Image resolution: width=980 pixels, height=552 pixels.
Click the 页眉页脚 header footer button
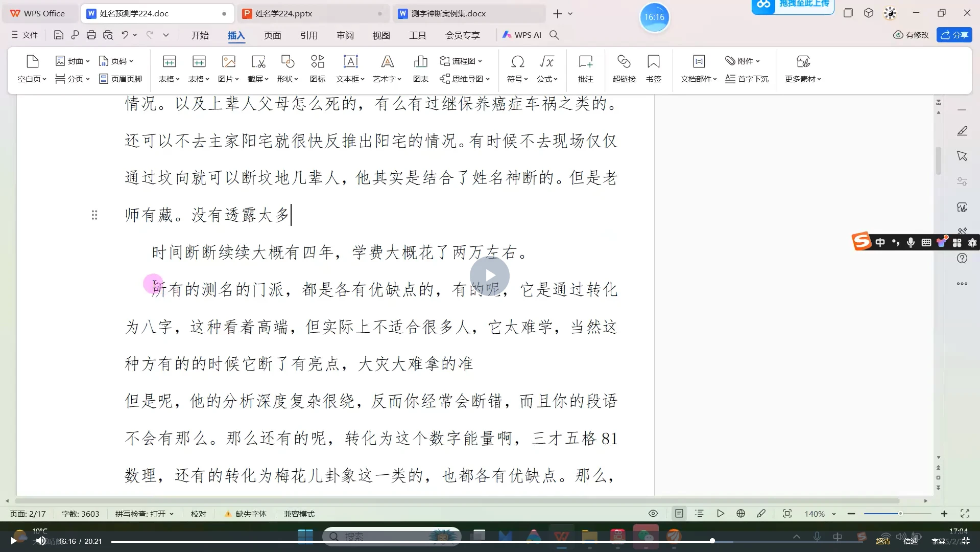121,79
